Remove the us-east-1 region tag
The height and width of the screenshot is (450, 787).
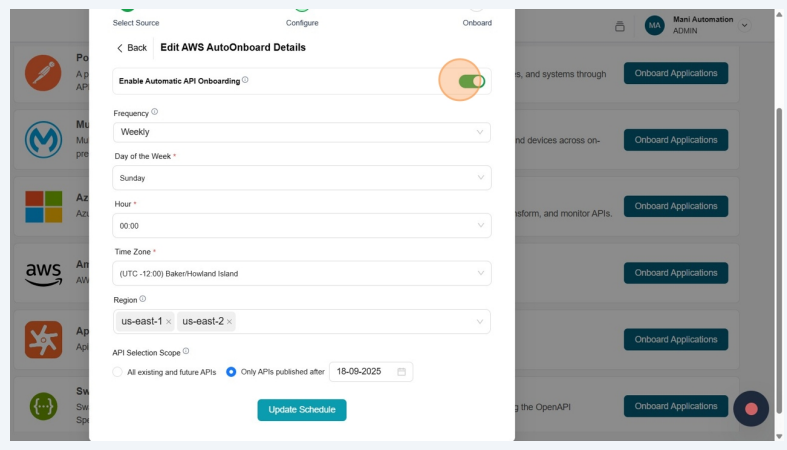click(x=168, y=322)
